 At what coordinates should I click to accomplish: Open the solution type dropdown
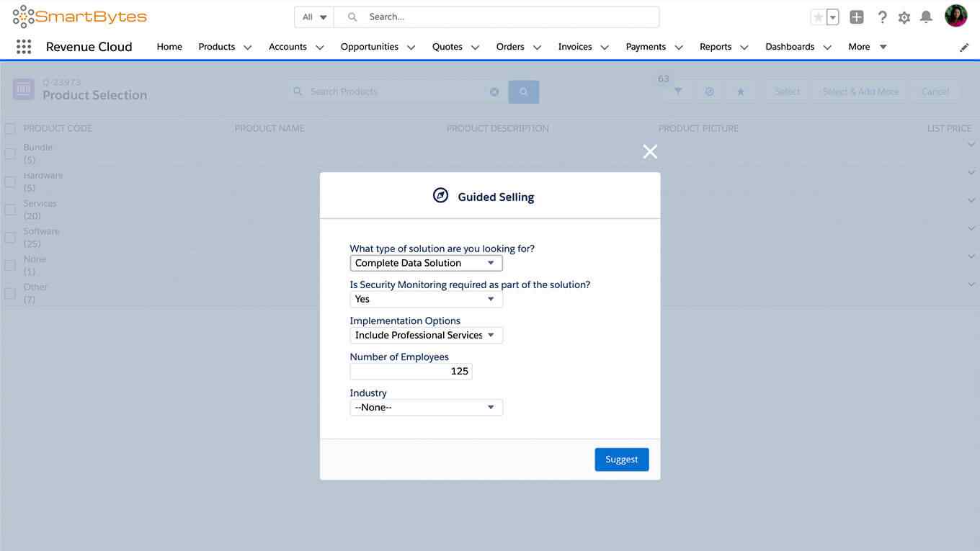[x=426, y=263]
